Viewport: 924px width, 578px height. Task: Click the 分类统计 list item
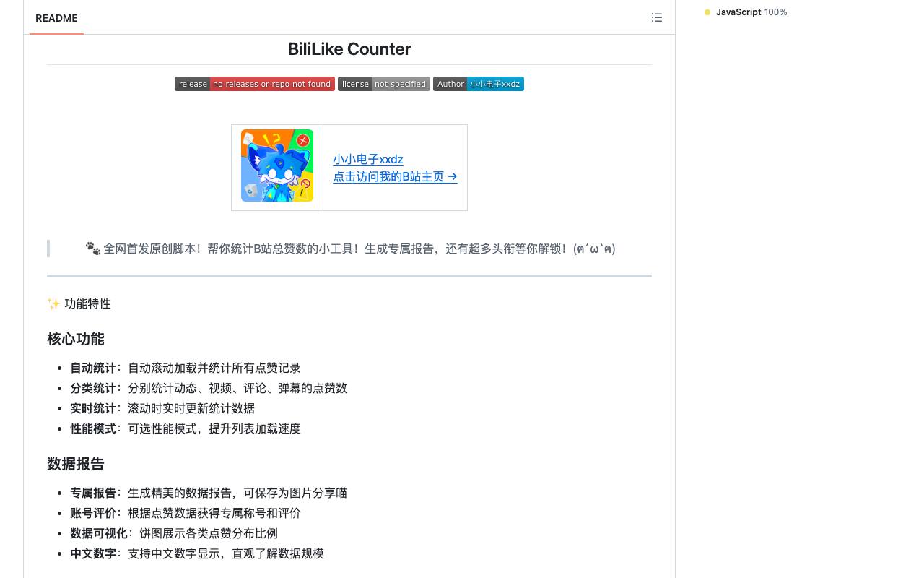pos(209,388)
